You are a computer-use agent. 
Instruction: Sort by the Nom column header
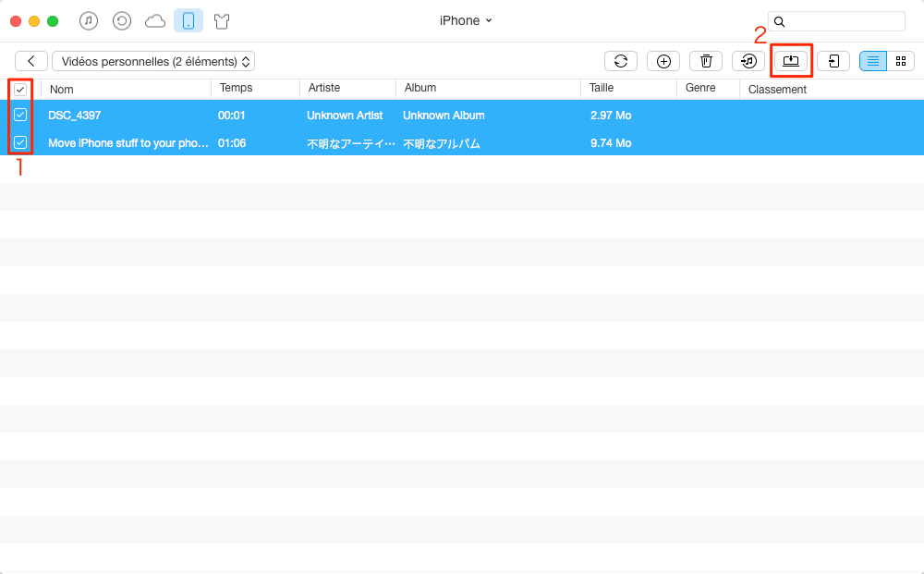[x=61, y=90]
